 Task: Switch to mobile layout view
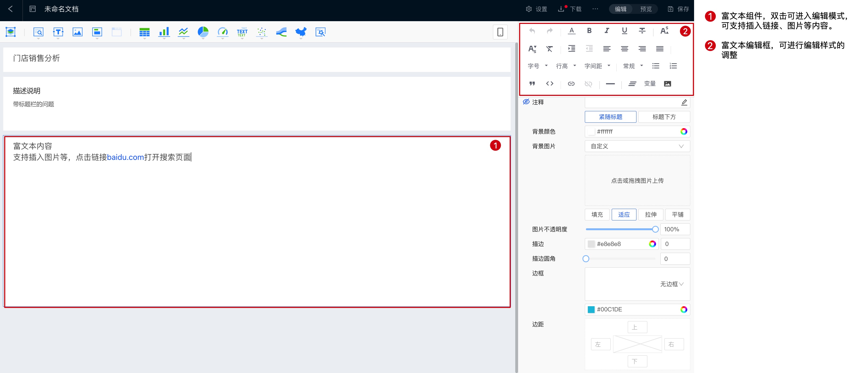click(x=500, y=32)
